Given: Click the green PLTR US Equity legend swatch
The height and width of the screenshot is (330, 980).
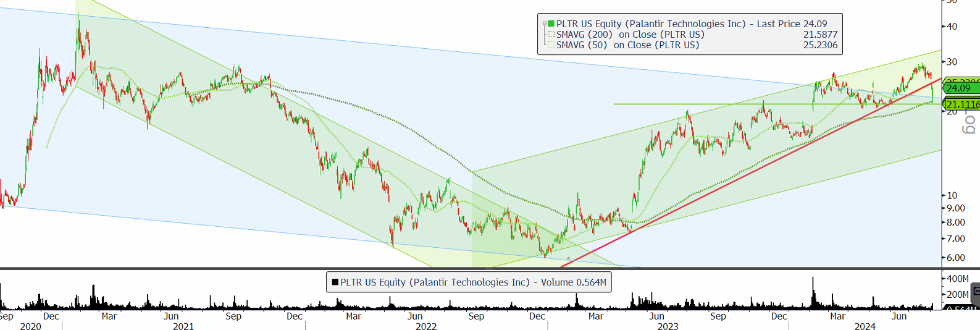Looking at the screenshot, I should [551, 24].
